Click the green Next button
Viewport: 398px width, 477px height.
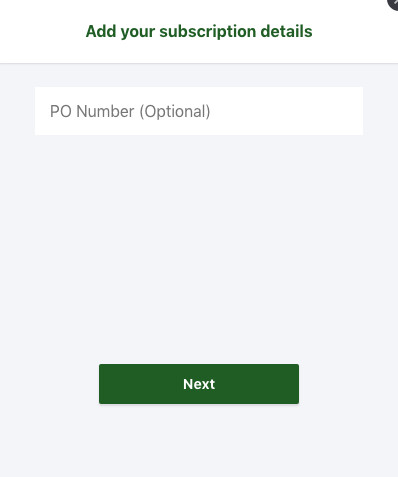click(x=199, y=384)
